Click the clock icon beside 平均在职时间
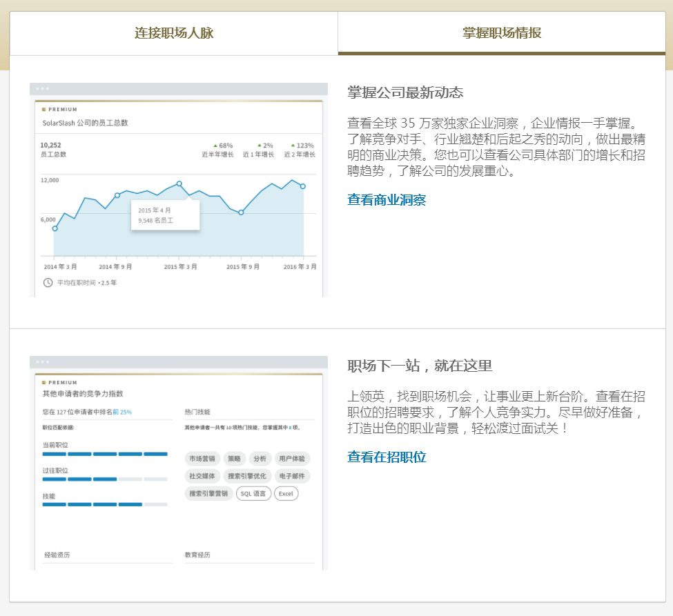This screenshot has width=673, height=616. (48, 283)
